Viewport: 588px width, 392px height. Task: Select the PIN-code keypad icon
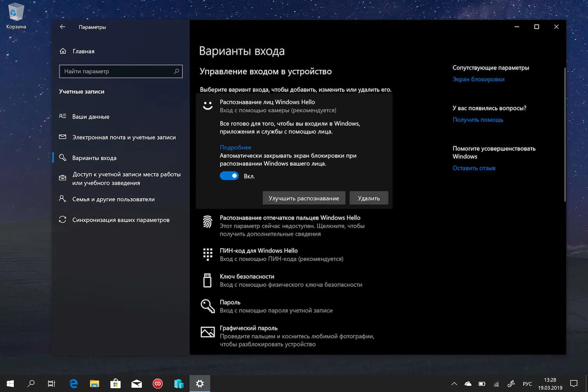pyautogui.click(x=207, y=254)
